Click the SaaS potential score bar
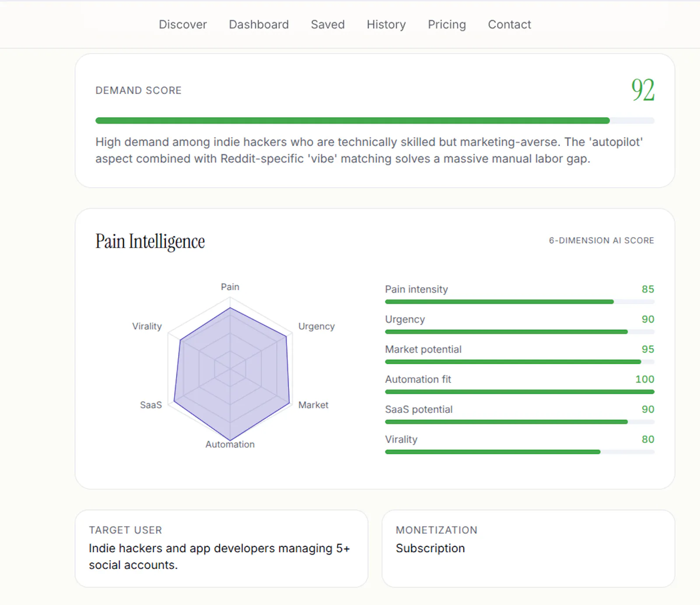Image resolution: width=700 pixels, height=605 pixels. (x=520, y=422)
